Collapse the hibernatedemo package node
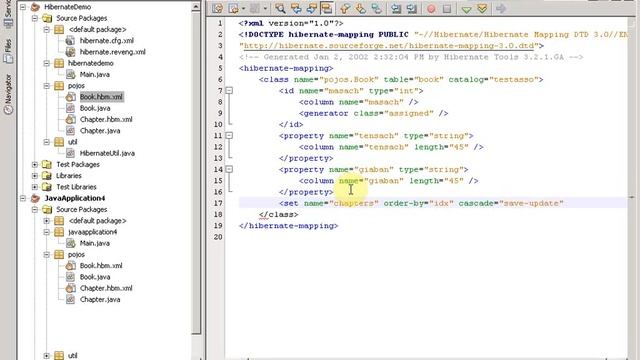640x360 pixels. coord(47,63)
